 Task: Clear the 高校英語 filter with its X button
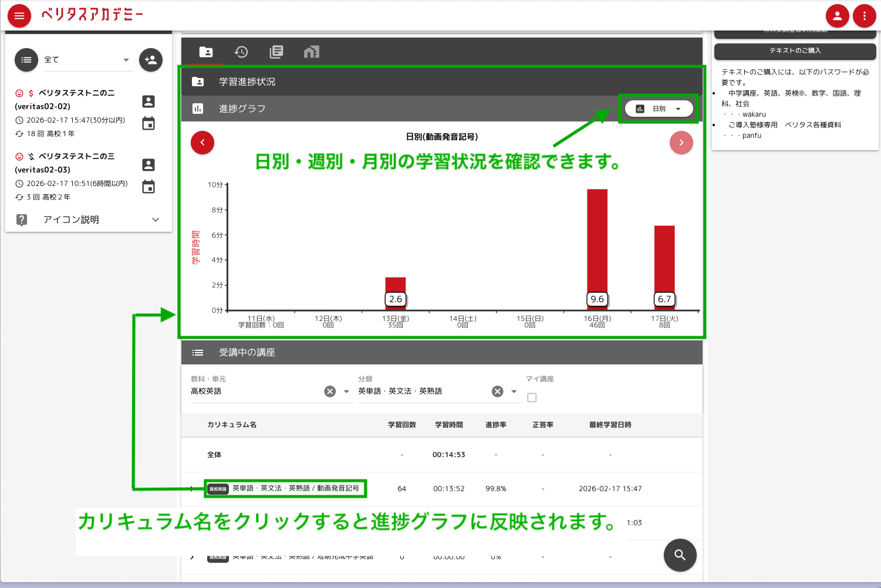point(330,391)
